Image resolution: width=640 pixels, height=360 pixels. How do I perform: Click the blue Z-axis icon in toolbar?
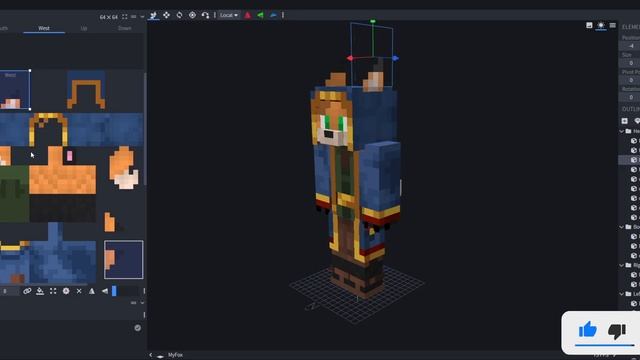click(273, 16)
